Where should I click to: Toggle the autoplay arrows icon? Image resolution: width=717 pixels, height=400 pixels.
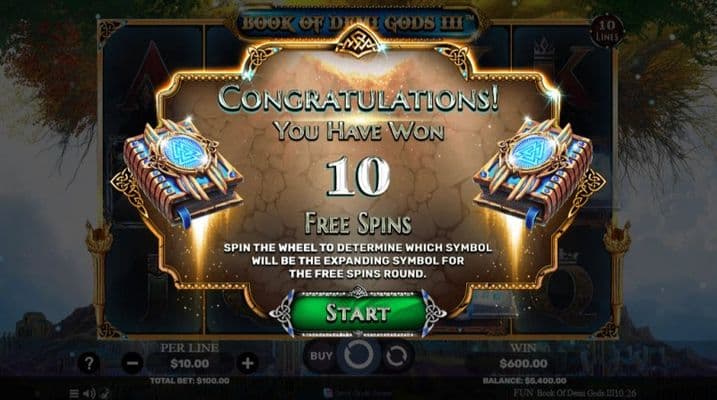396,356
